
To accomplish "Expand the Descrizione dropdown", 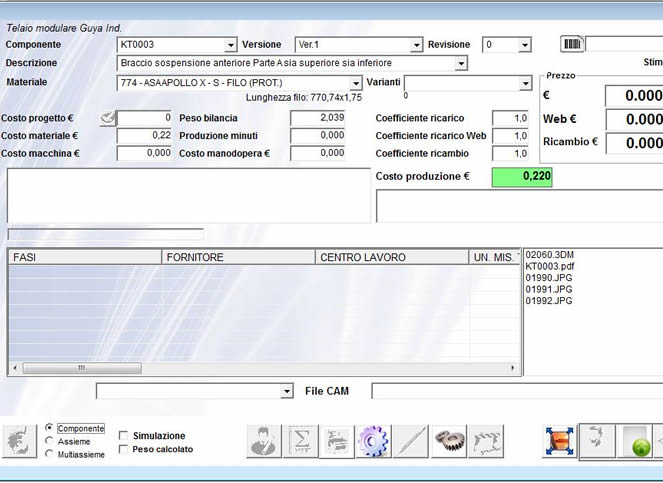I will [461, 63].
